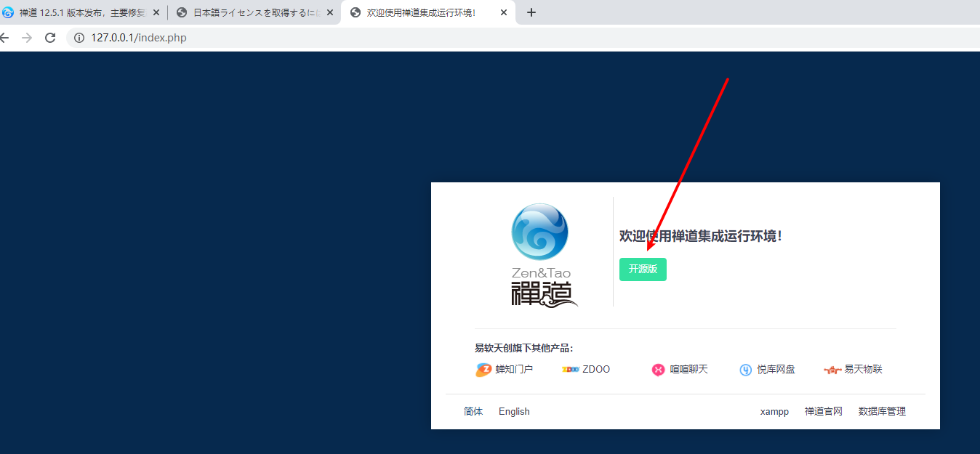Click the ZDOO logo icon
This screenshot has width=980, height=454.
point(571,369)
